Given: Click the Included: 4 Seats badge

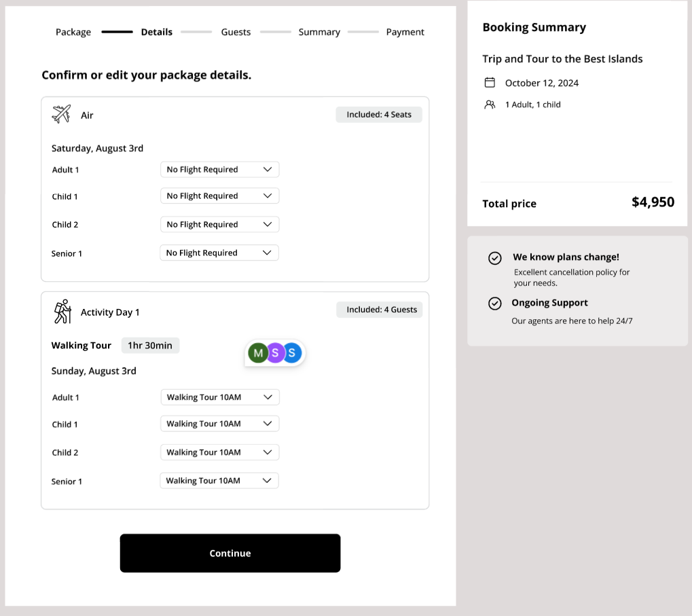Looking at the screenshot, I should click(378, 114).
